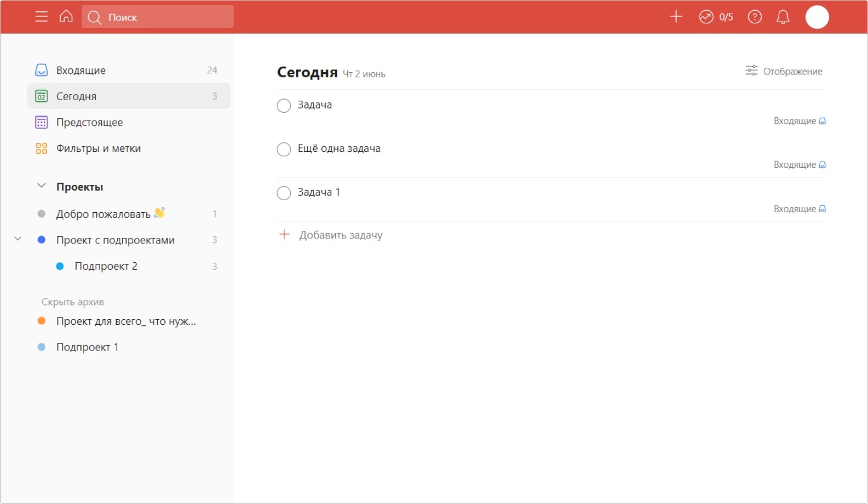Click the light blue dot of Подпроект 2
Screen dimensions: 868x504
coord(60,266)
